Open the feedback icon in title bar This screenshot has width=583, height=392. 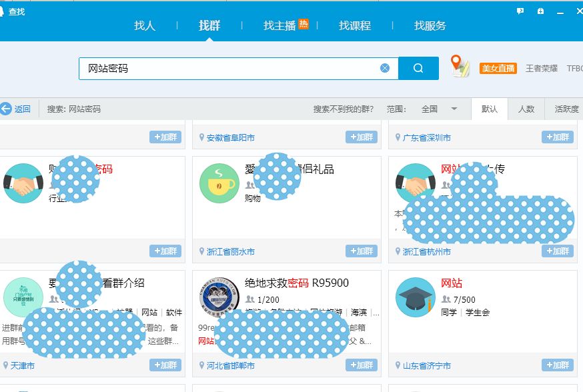[x=520, y=11]
